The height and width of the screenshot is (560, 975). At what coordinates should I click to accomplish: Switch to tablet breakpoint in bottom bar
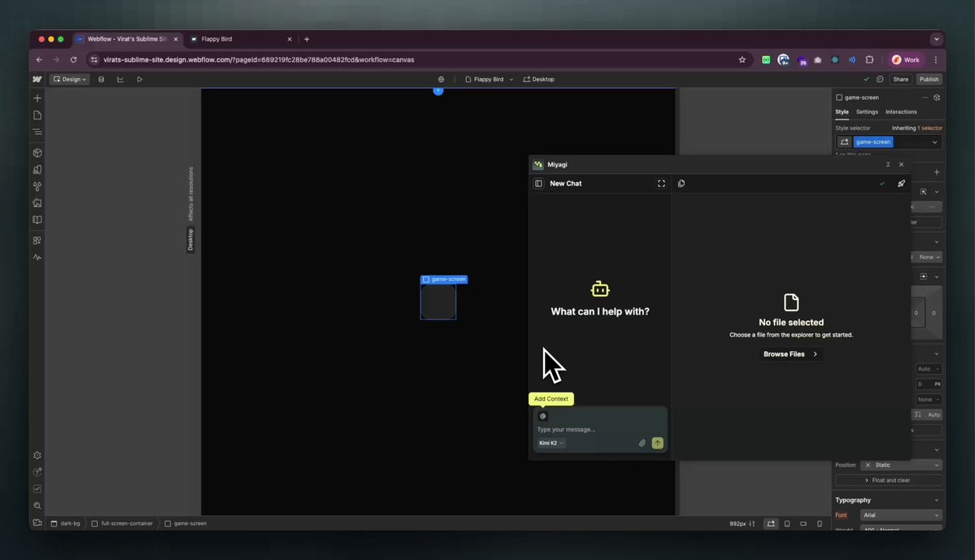click(x=787, y=524)
